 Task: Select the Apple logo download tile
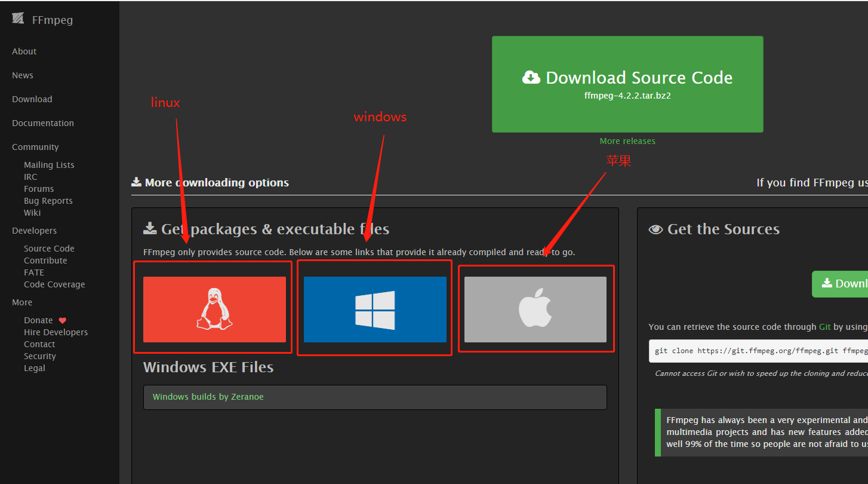[535, 310]
